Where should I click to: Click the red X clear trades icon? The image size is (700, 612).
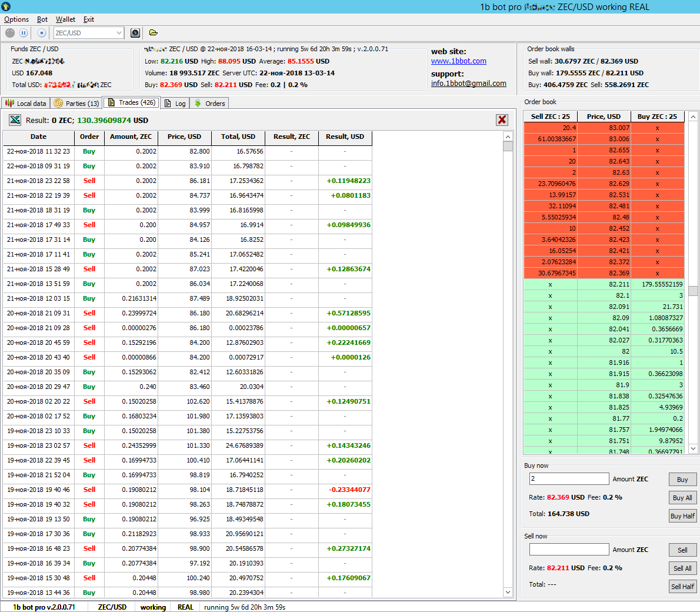(502, 120)
